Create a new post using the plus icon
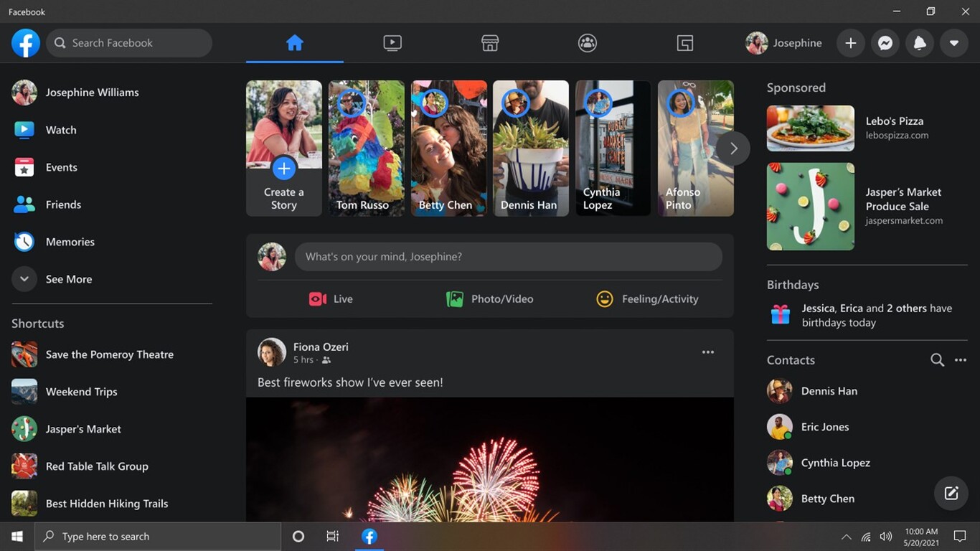Screen dimensions: 980x551 pyautogui.click(x=850, y=42)
